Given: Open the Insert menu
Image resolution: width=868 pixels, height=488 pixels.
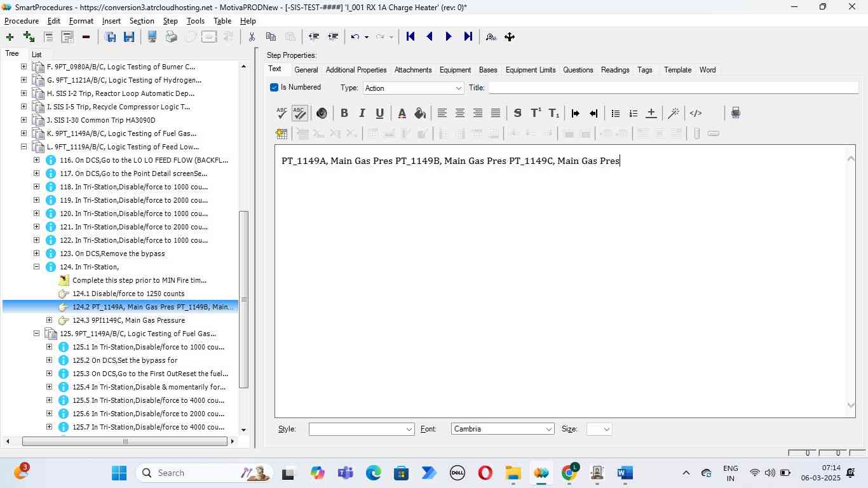Looking at the screenshot, I should 111,21.
